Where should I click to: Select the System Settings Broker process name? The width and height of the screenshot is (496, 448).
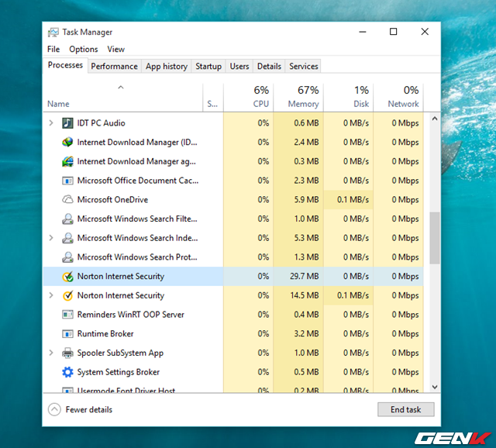point(119,372)
